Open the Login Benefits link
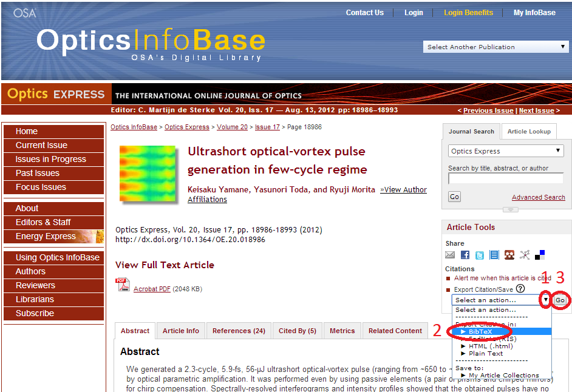 coord(468,13)
